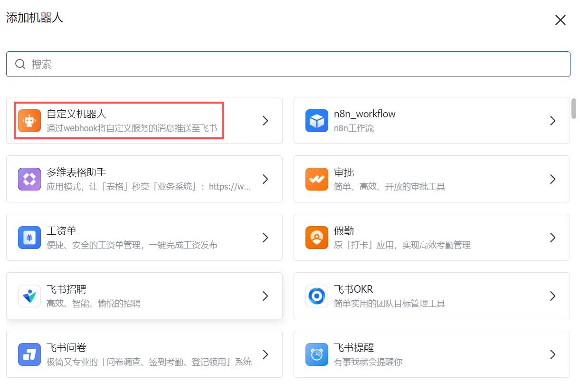
Task: Select the 自定义机器人 title text
Action: (x=76, y=114)
